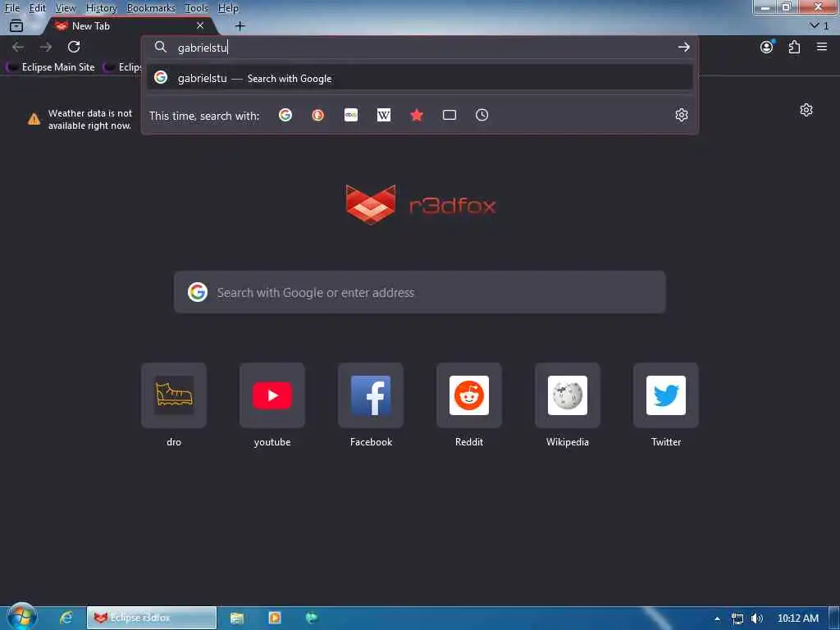Open the recent browsing view icon
Screen dimensions: 840x630
click(16, 25)
